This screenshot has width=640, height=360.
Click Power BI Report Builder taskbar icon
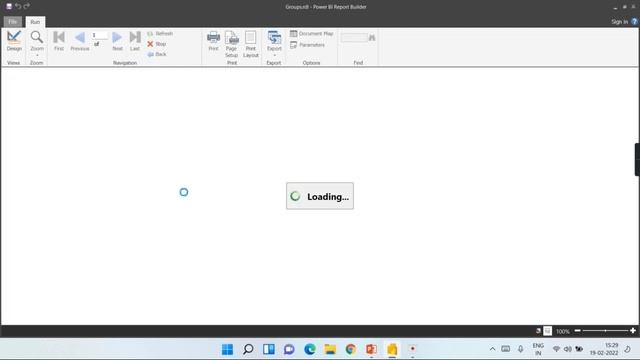click(392, 349)
